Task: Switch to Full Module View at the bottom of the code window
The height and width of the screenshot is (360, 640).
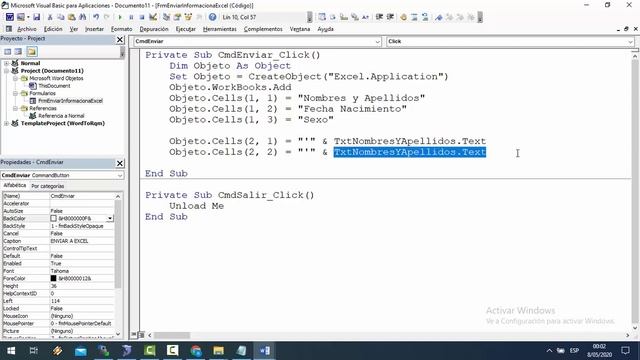Action: pyautogui.click(x=141, y=335)
